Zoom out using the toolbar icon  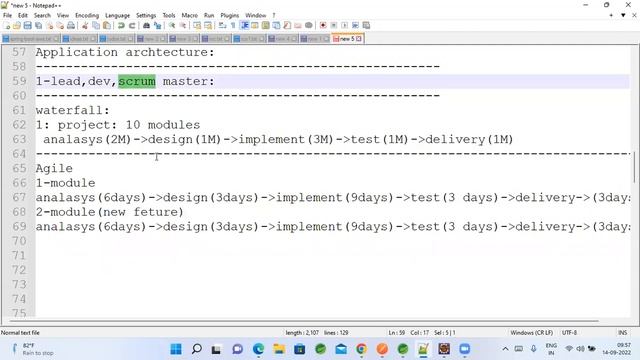pyautogui.click(x=183, y=26)
